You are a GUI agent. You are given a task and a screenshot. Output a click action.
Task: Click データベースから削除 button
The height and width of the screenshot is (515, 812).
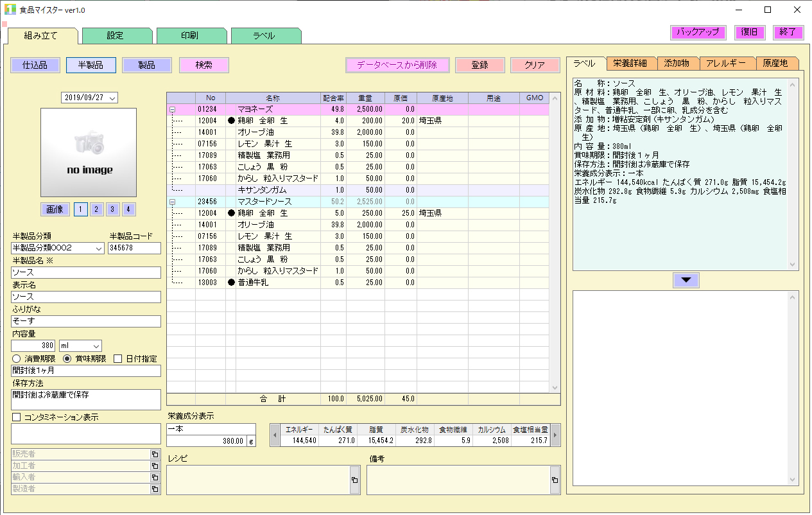click(x=397, y=65)
